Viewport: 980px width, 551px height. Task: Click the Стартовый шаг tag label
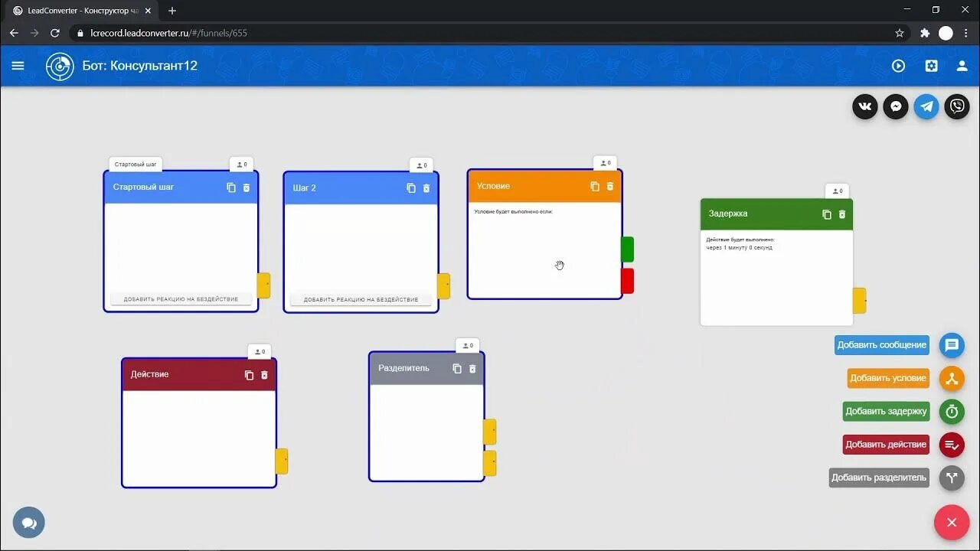[x=136, y=165]
